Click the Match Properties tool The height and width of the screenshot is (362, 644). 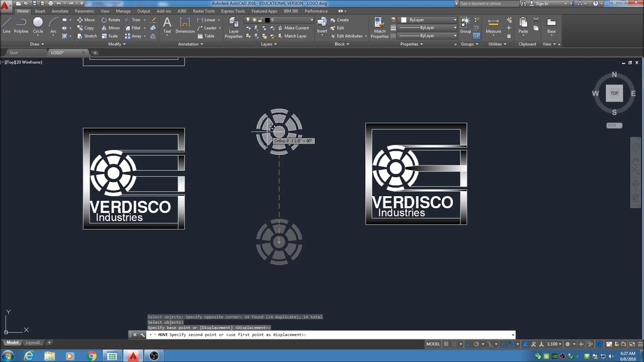click(x=379, y=28)
